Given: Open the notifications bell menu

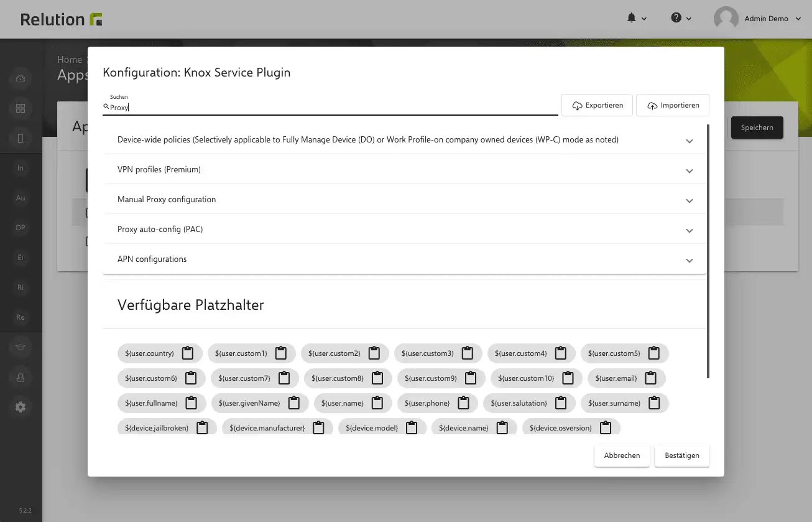Looking at the screenshot, I should pyautogui.click(x=637, y=18).
